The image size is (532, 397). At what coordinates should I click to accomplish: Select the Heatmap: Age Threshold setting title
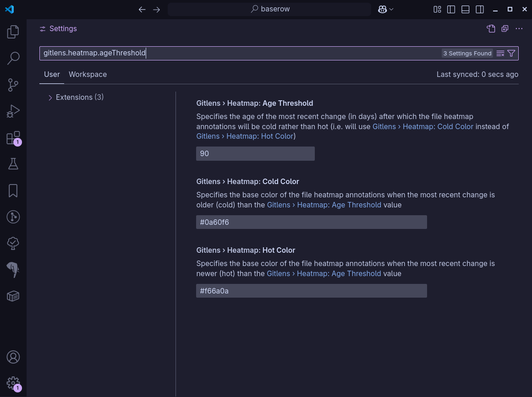coord(254,103)
